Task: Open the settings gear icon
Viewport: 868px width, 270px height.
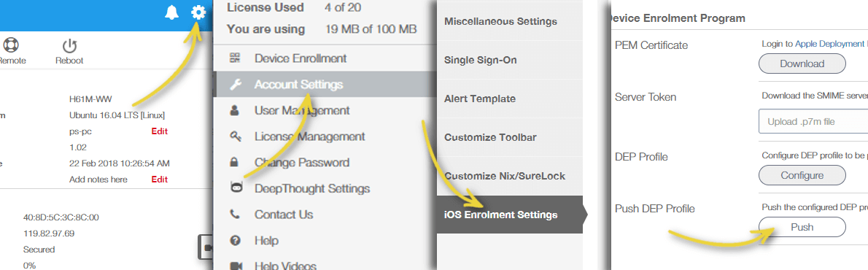Action: 198,12
